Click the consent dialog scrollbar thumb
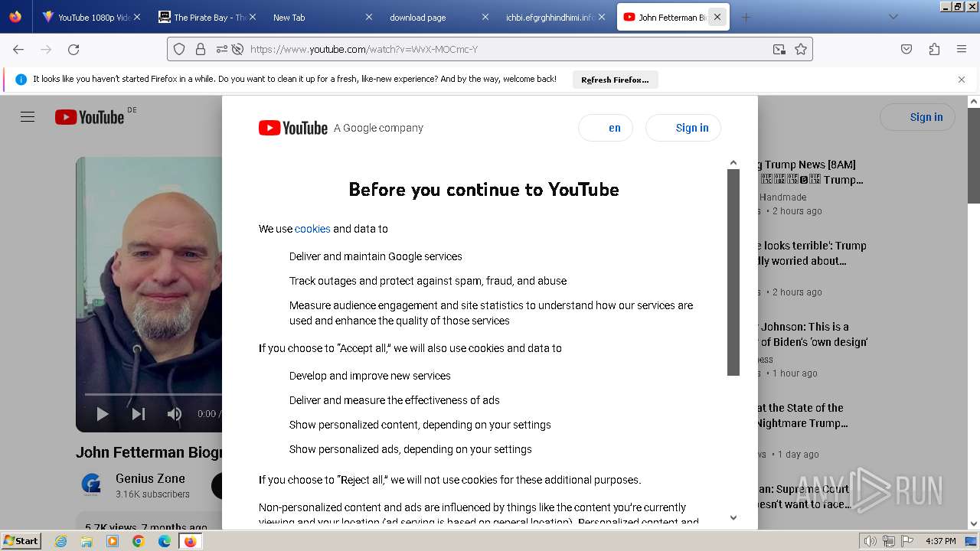This screenshot has height=551, width=980. click(x=733, y=272)
